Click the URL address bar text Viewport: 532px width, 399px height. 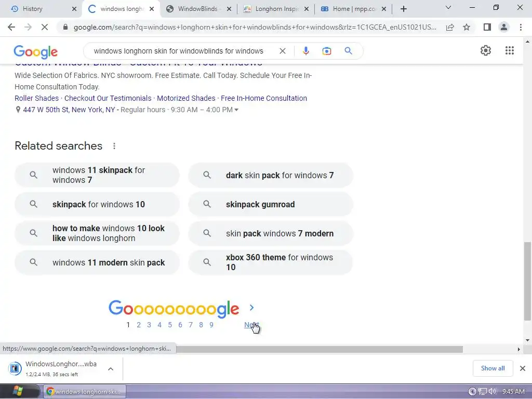pos(255,27)
